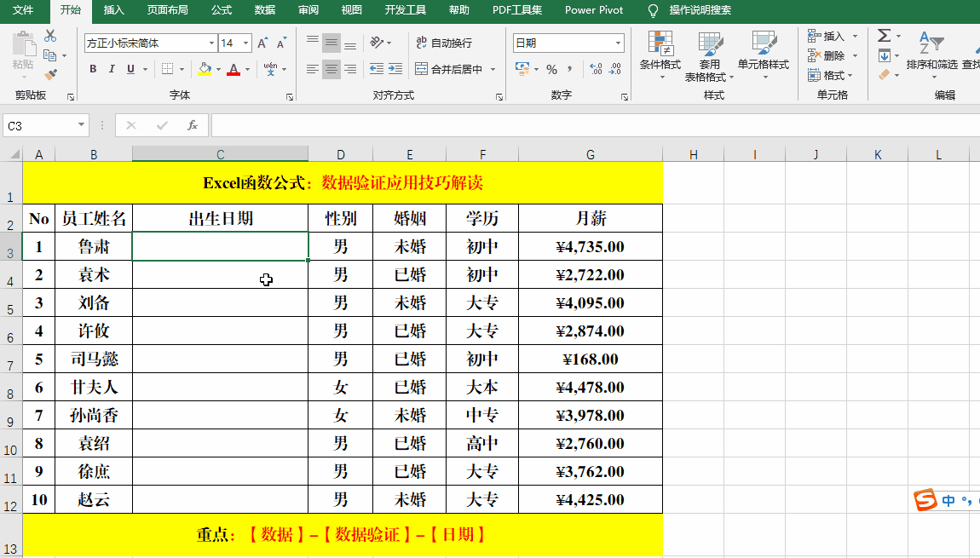This screenshot has width=980, height=558.
Task: Apply red font color A
Action: [233, 69]
